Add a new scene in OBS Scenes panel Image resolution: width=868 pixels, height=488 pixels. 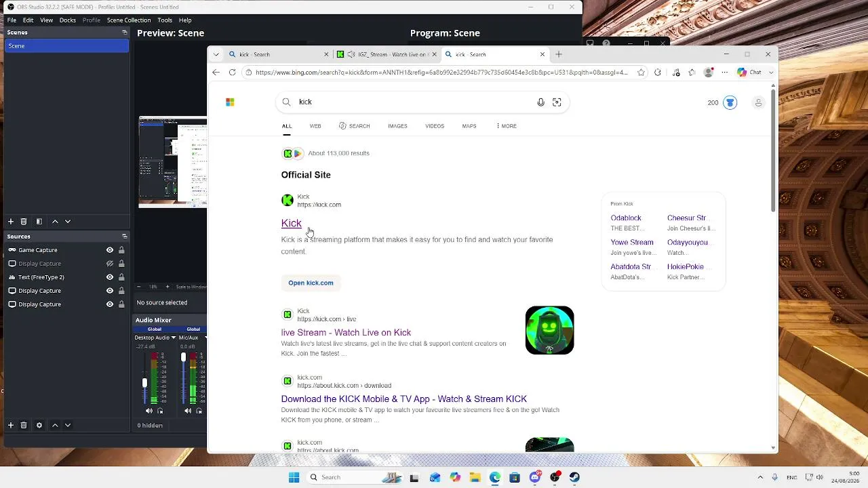click(x=11, y=222)
